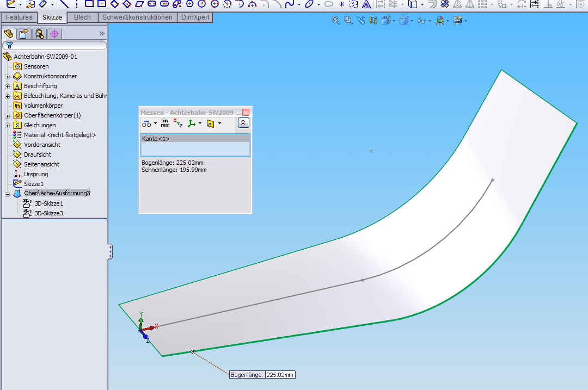
Task: Select the Ursprung origin item
Action: [x=36, y=174]
